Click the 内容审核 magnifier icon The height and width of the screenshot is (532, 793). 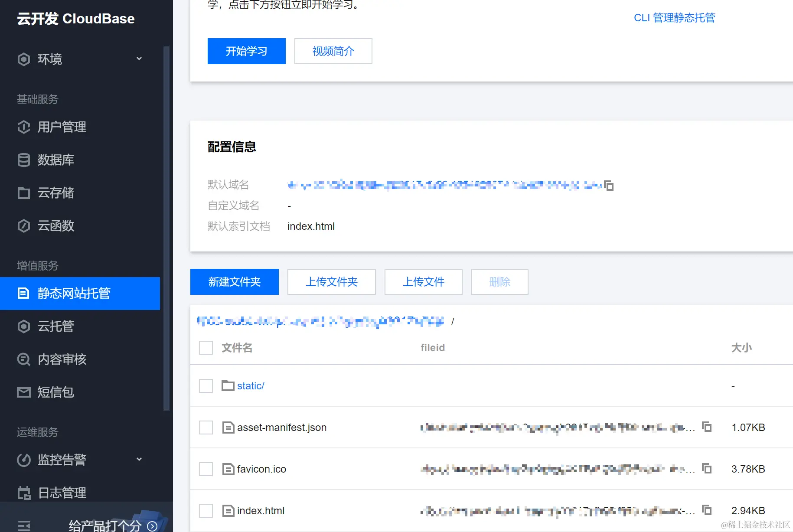[x=24, y=359]
